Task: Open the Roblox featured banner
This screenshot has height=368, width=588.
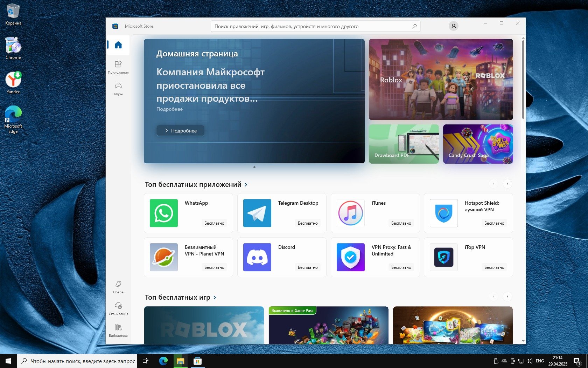Action: (441, 80)
